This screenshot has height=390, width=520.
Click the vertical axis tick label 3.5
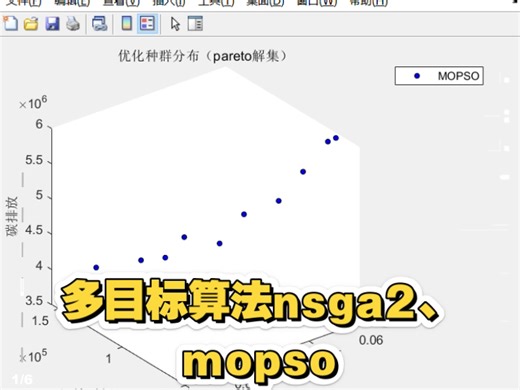point(34,301)
